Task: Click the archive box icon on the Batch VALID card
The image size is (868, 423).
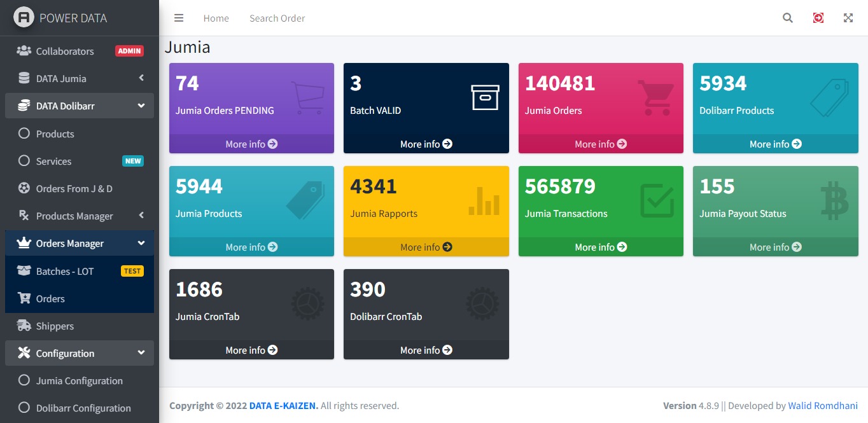Action: [486, 97]
